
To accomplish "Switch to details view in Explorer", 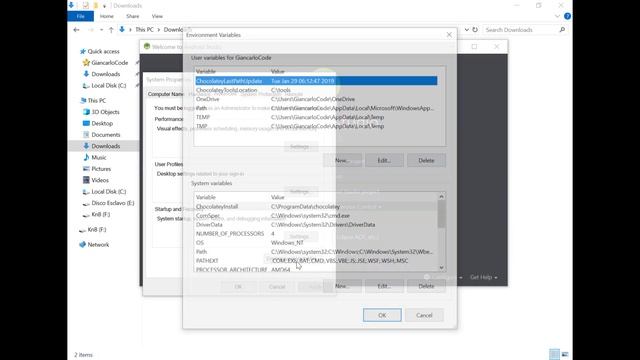I will 554,354.
